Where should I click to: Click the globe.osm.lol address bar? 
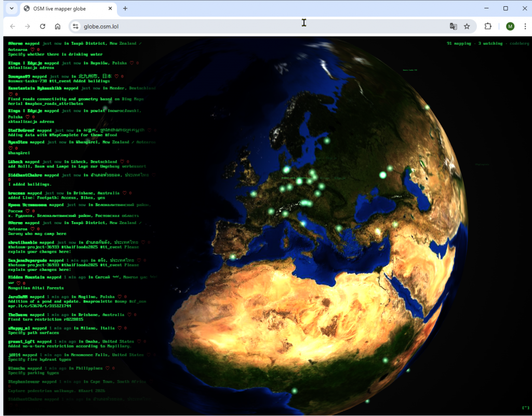260,27
